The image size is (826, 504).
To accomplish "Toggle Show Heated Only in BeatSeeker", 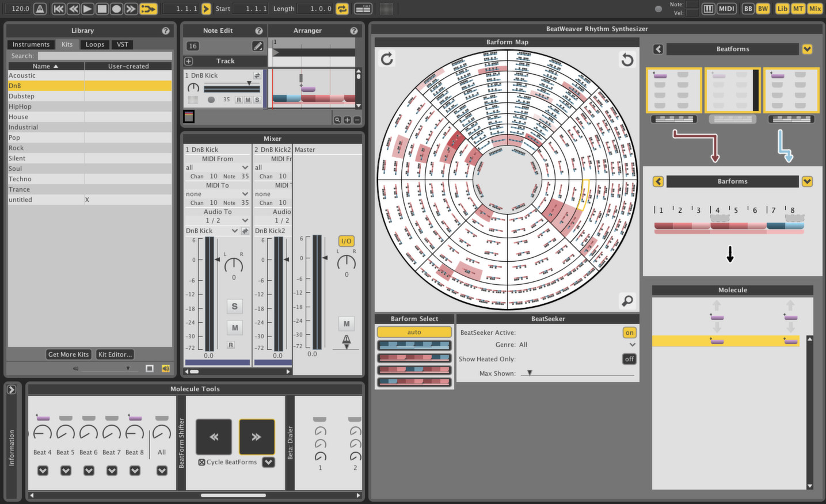I will [x=629, y=359].
